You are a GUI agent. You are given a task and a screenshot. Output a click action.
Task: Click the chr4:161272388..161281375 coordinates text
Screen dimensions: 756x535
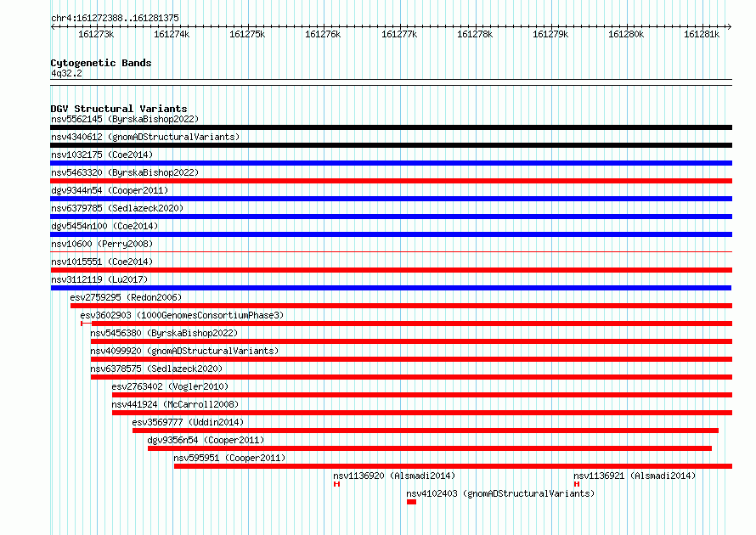point(115,18)
